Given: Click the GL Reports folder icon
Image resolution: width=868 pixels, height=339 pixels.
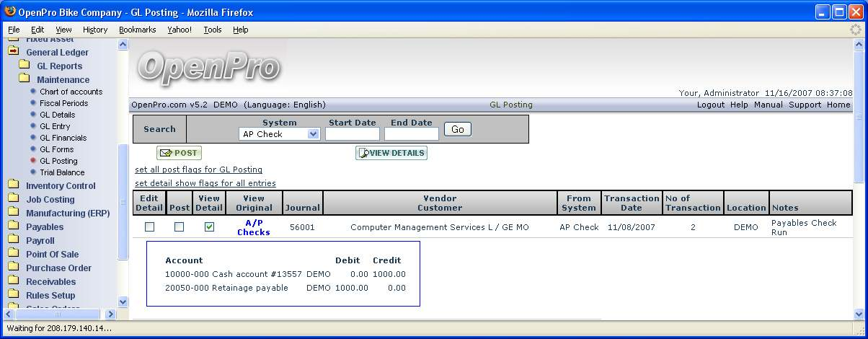Looking at the screenshot, I should 24,66.
